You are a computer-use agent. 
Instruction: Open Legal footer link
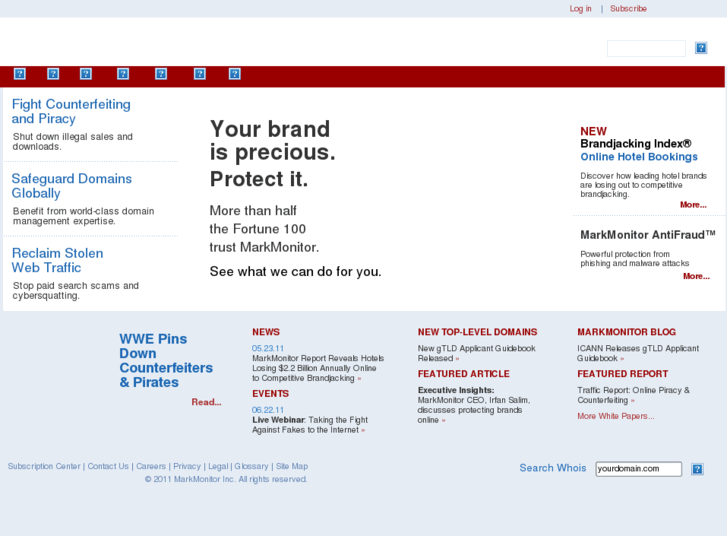click(x=218, y=466)
